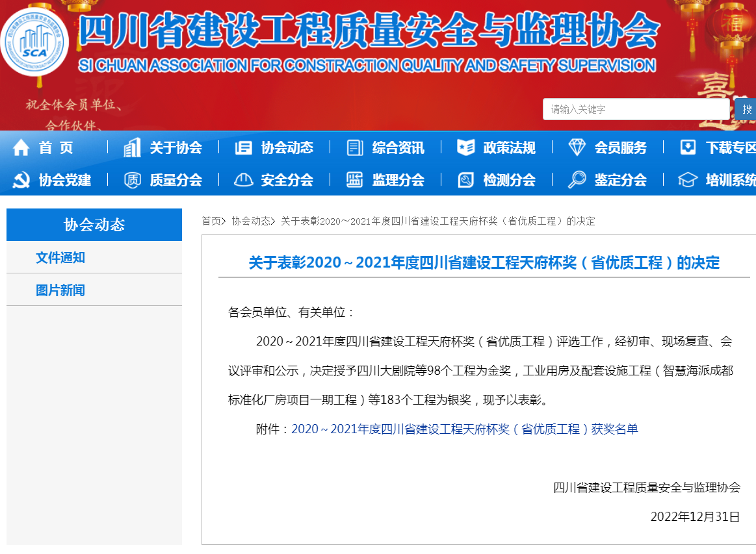Viewport: 756px width, 554px height.
Task: Click the 下载专区 download icon
Action: (689, 147)
